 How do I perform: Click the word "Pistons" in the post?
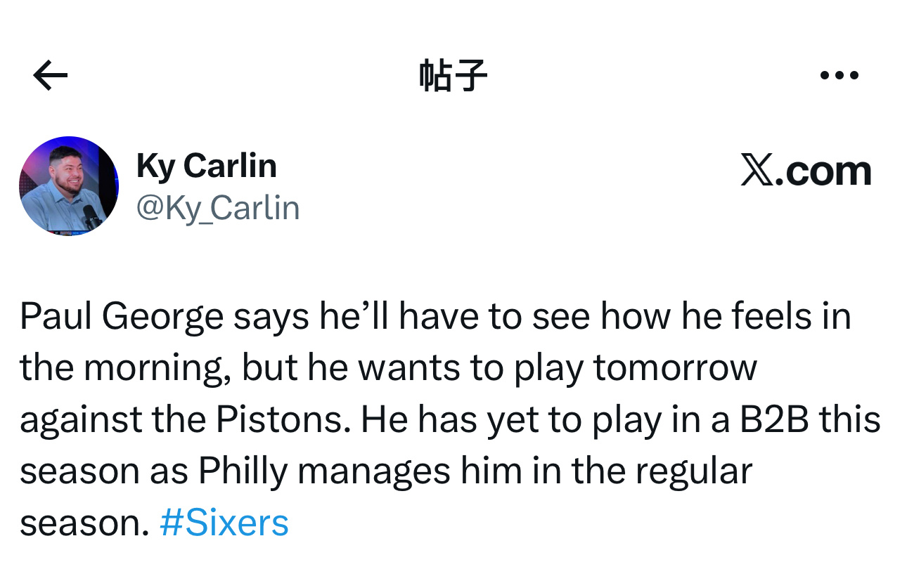coord(281,419)
